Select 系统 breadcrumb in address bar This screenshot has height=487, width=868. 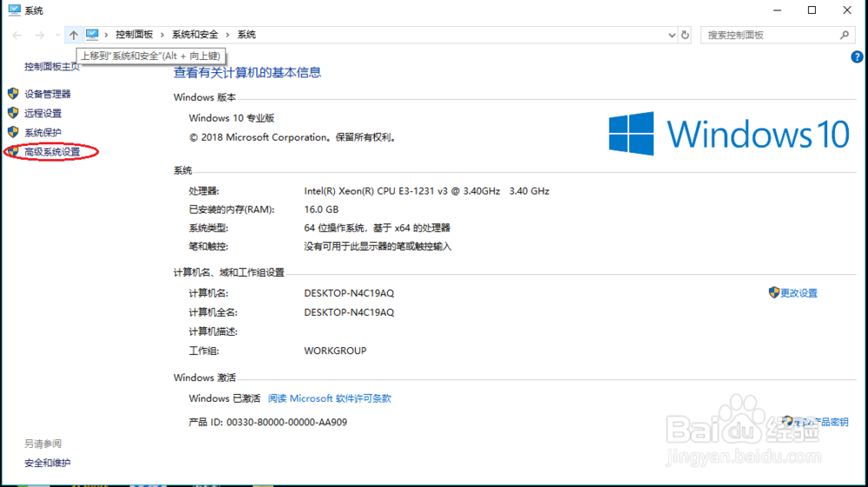[x=247, y=35]
